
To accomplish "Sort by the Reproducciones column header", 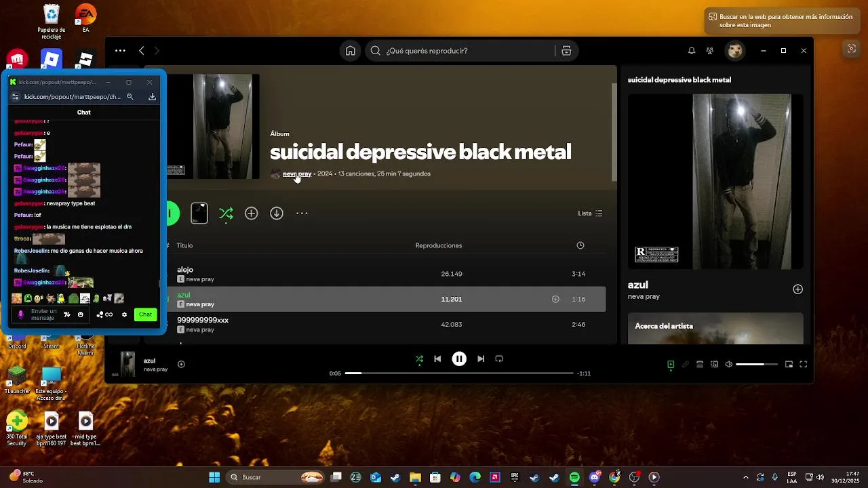I will click(439, 245).
